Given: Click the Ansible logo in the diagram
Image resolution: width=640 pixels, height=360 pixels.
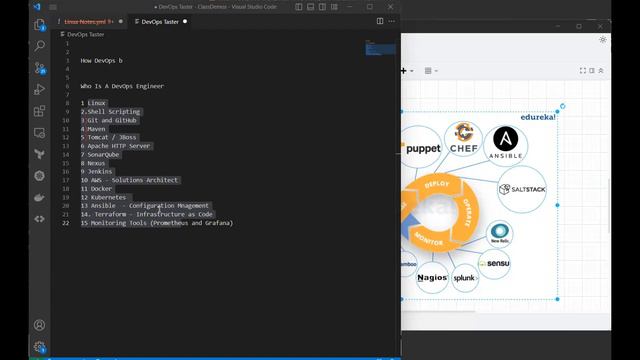Looking at the screenshot, I should pos(506,144).
